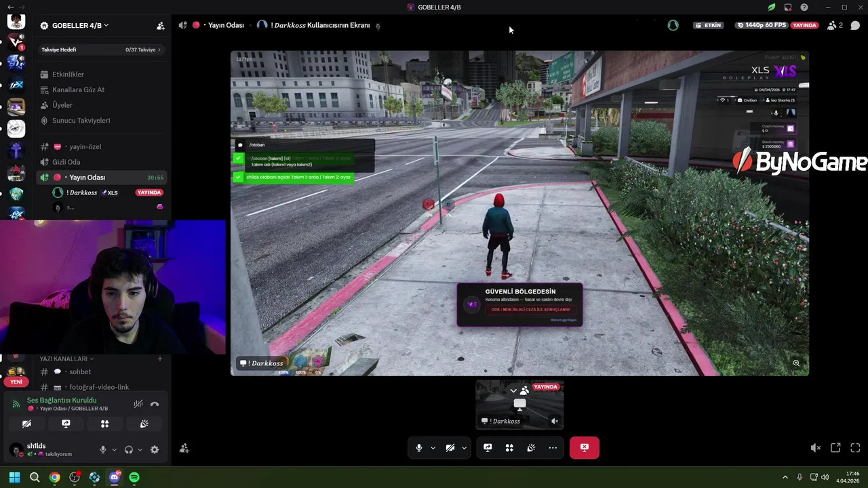Open the soundboard in the voice panel
The width and height of the screenshot is (868, 488).
[x=144, y=424]
